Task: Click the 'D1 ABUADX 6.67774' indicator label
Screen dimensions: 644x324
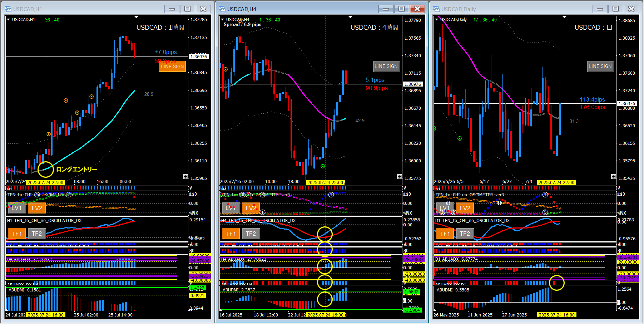Action: click(x=456, y=259)
